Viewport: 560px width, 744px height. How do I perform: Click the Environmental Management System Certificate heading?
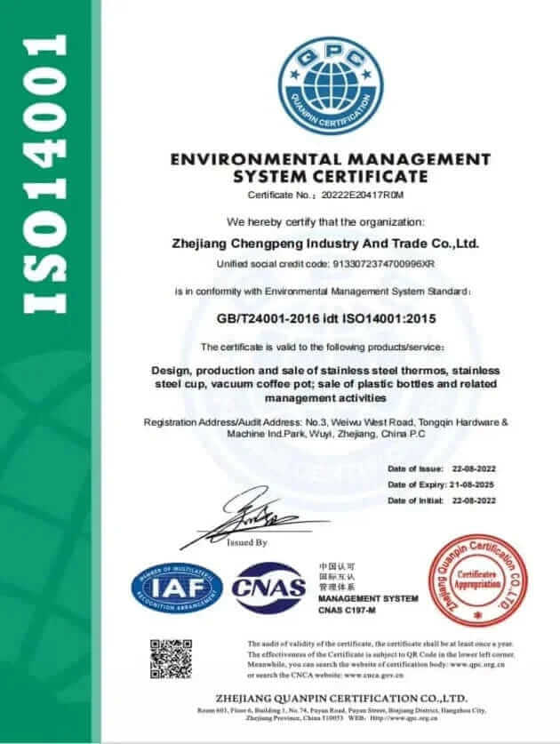coord(329,167)
